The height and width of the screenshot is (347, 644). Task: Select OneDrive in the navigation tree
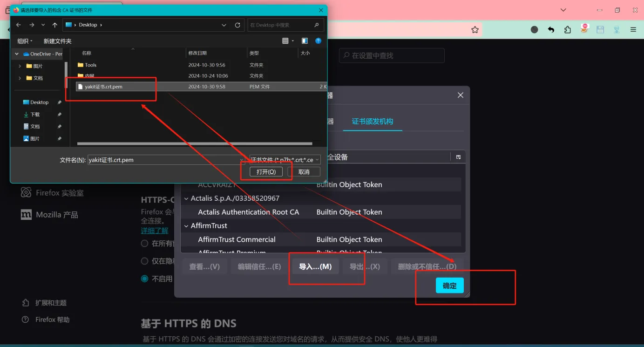coord(42,54)
